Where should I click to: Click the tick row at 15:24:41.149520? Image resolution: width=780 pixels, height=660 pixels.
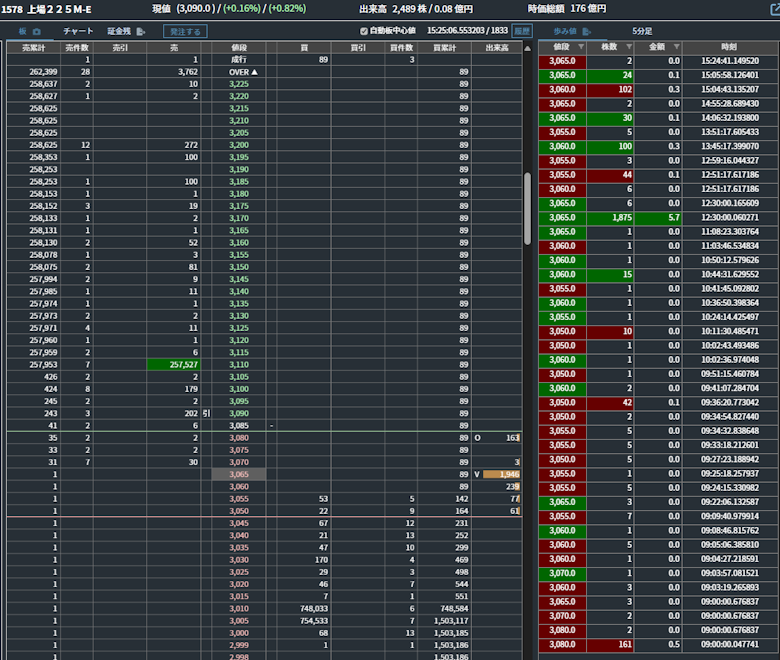(x=658, y=61)
